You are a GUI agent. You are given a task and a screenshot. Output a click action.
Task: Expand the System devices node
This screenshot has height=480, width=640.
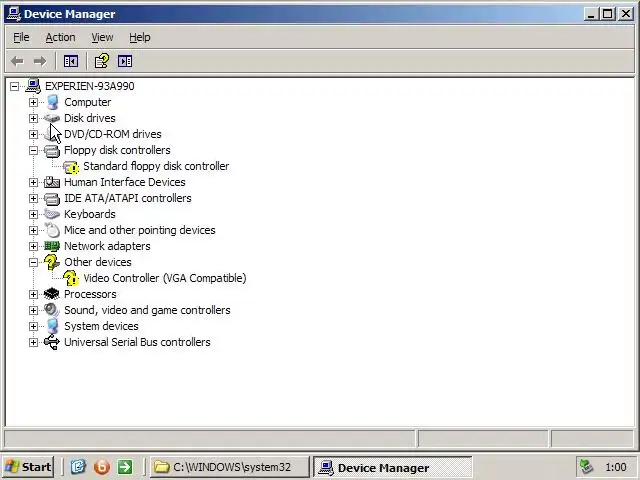point(33,326)
